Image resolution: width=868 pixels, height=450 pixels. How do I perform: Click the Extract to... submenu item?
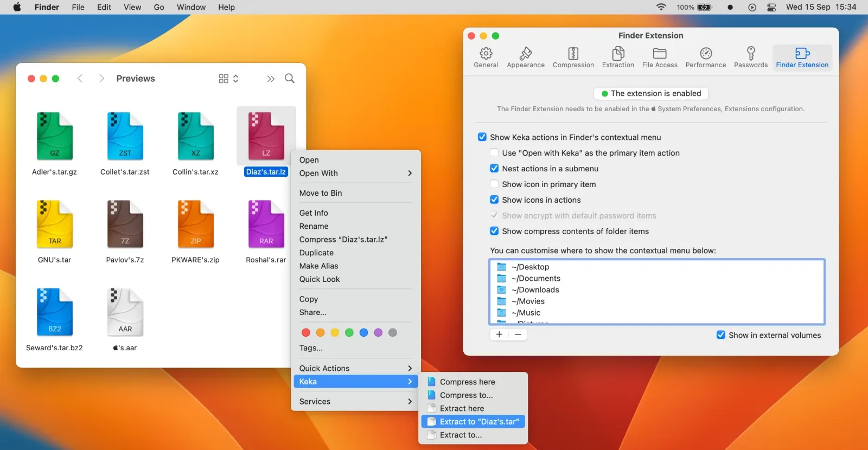click(474, 435)
